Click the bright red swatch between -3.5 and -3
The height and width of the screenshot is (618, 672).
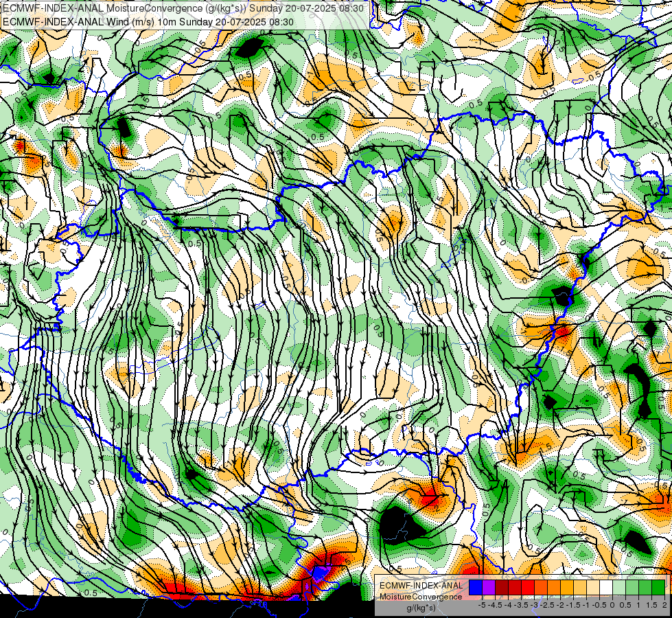[x=528, y=588]
